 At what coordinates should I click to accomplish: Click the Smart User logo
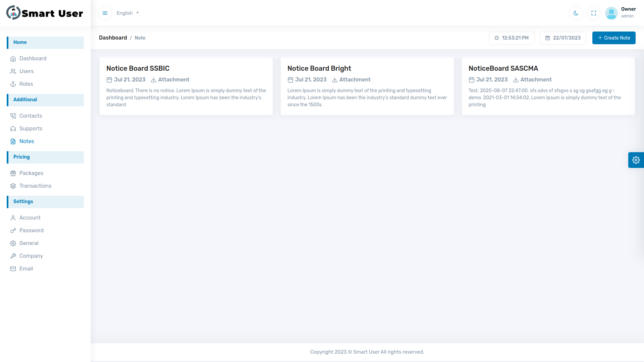(x=44, y=13)
